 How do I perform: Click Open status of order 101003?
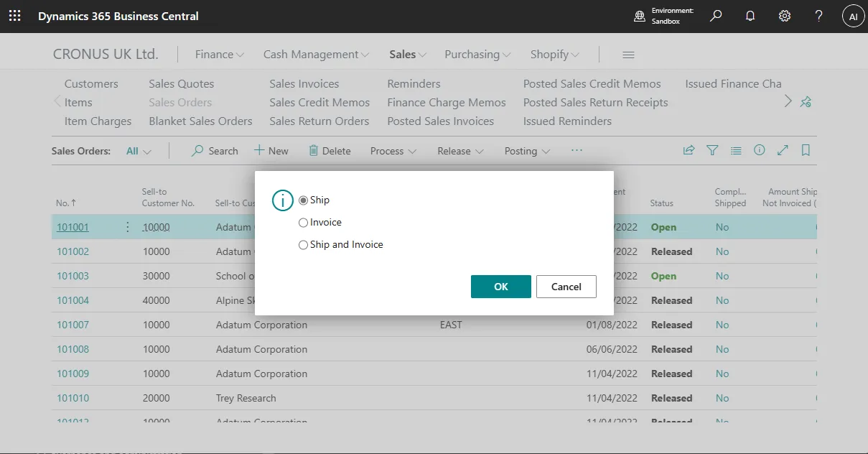coord(663,276)
